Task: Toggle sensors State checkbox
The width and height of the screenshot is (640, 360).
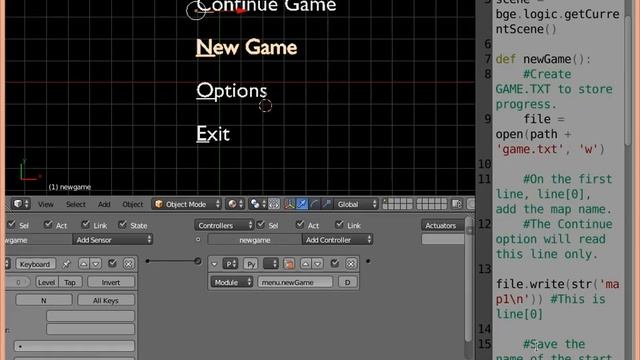Action: [122, 224]
